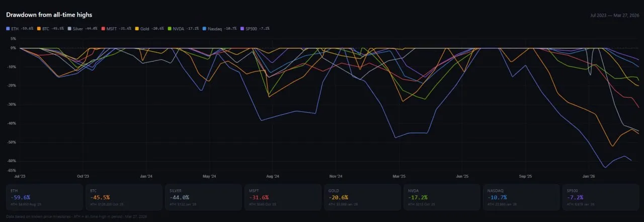The height and width of the screenshot is (222, 644).
Task: Select the SP500 -7.2% summary card
Action: pyautogui.click(x=599, y=197)
